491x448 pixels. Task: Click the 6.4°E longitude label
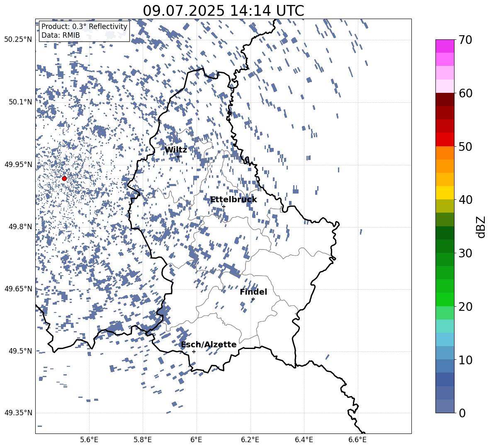click(x=304, y=440)
